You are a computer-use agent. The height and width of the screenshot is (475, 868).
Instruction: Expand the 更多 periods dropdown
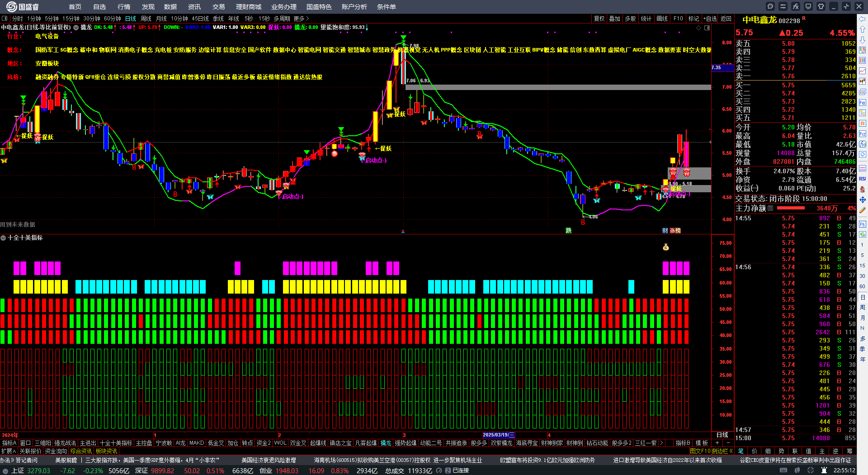coord(301,19)
